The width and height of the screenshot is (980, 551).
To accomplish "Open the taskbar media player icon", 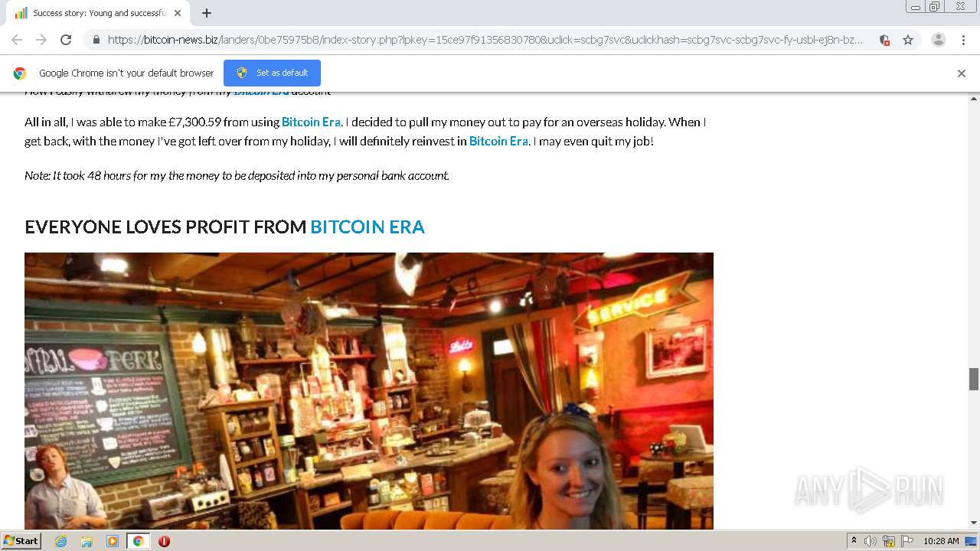I will pyautogui.click(x=113, y=541).
